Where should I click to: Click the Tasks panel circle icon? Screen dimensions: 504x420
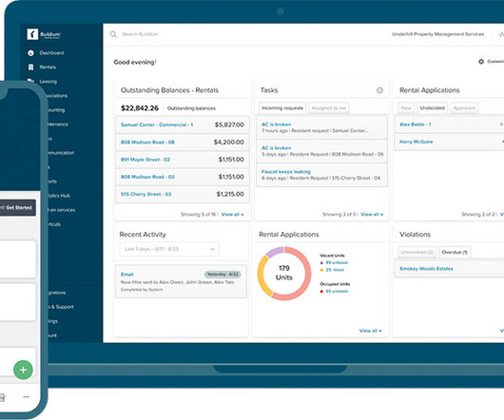click(379, 90)
